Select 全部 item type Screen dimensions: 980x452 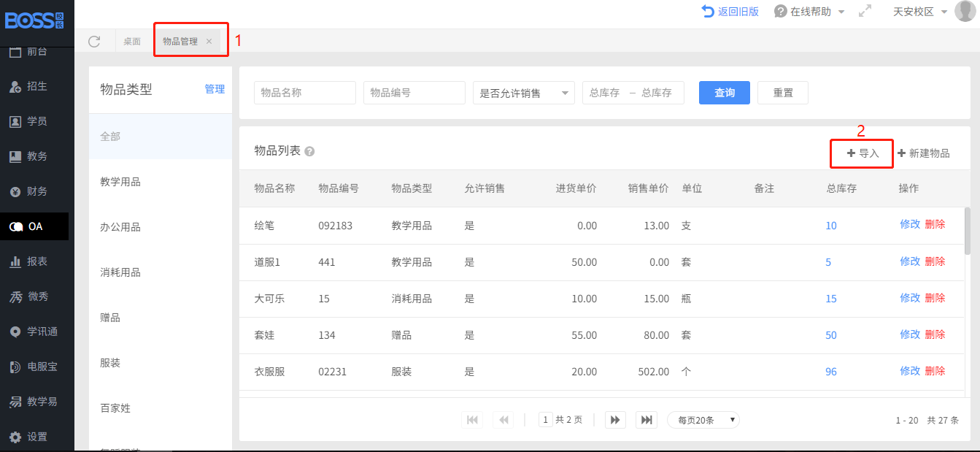pos(161,137)
